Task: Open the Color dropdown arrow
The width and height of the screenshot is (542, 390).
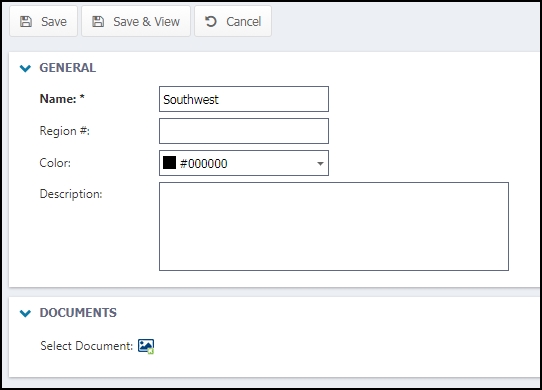Action: coord(320,164)
